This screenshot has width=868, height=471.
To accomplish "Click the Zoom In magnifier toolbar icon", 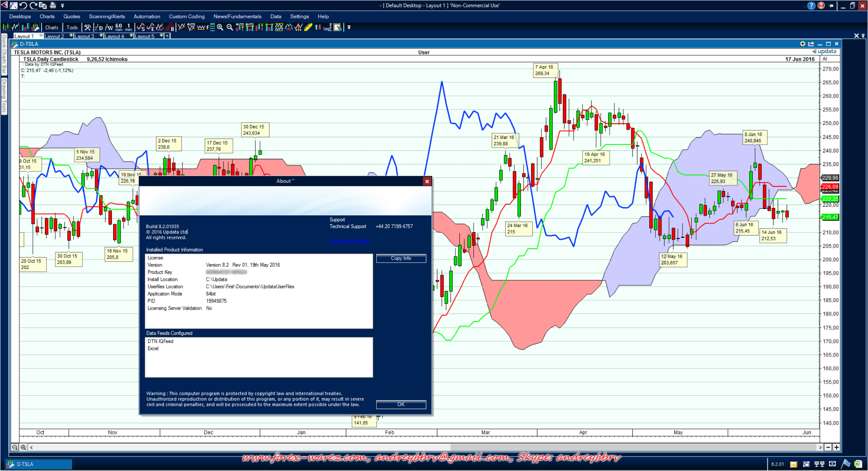I will click(x=220, y=27).
